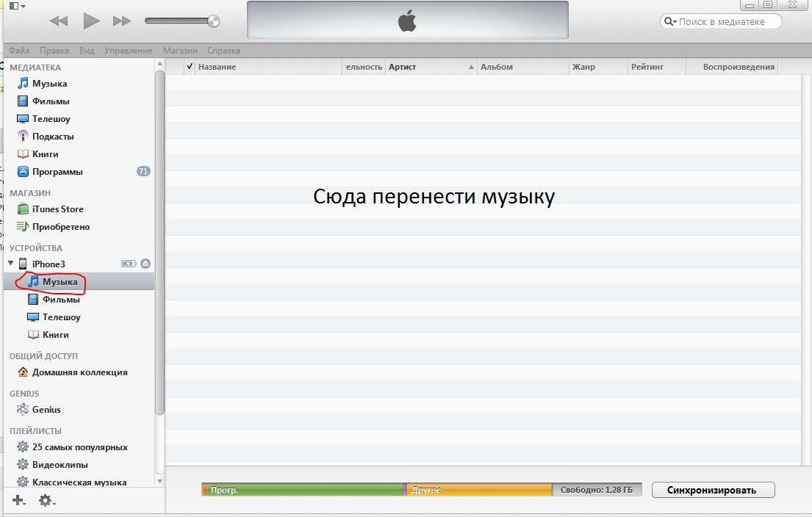
Task: Open the Файл menu
Action: tap(19, 50)
